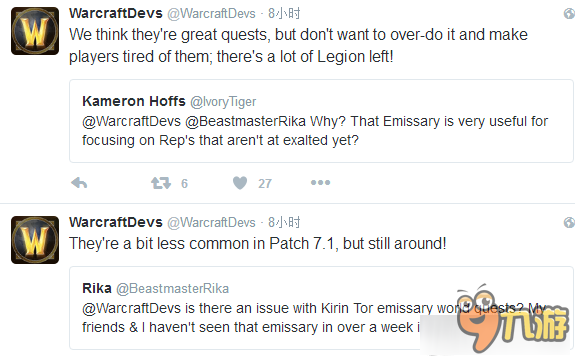This screenshot has height=361, width=575.
Task: Open the second tweet's 8小时 timestamp
Action: click(x=284, y=222)
